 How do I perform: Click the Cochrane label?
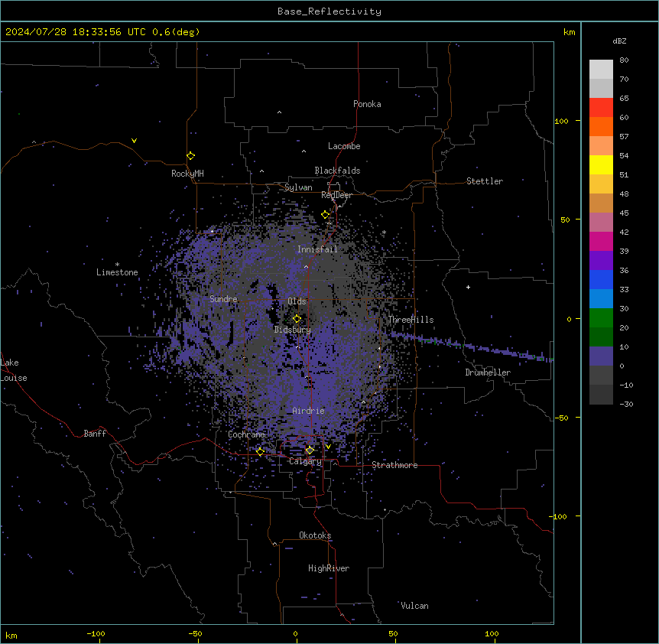point(246,434)
